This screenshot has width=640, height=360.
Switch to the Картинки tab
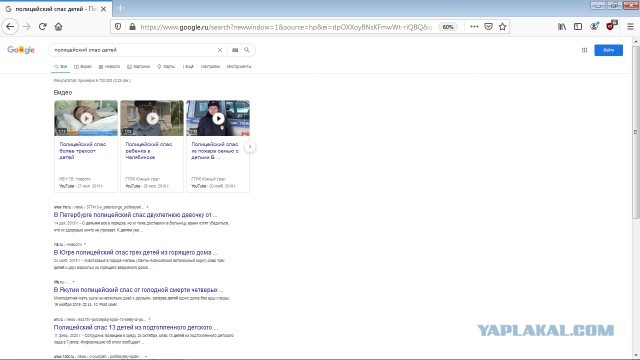(x=138, y=67)
